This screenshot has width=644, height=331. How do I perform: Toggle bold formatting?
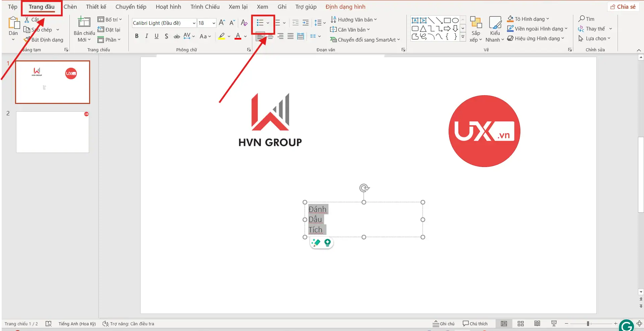click(x=137, y=36)
